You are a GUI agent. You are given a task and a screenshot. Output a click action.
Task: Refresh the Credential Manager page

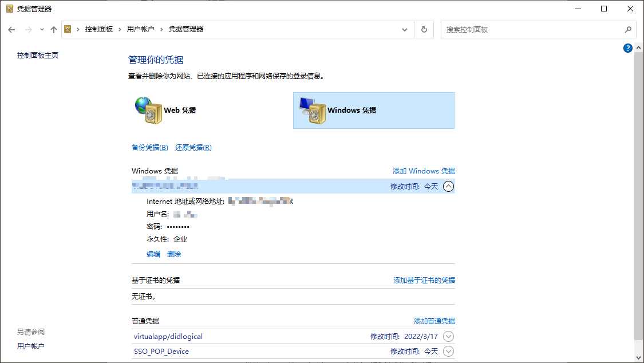click(x=424, y=29)
